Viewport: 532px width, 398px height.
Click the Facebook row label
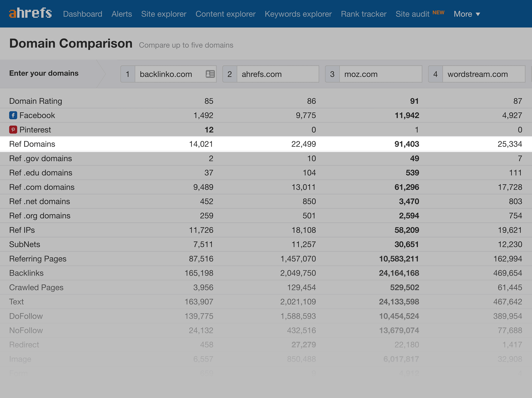(37, 115)
